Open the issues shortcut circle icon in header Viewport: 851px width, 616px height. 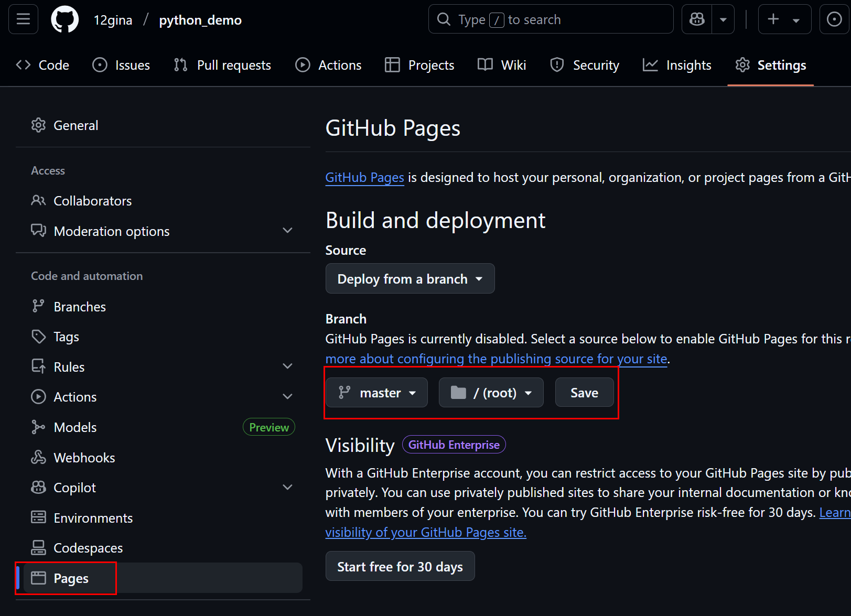(x=834, y=19)
